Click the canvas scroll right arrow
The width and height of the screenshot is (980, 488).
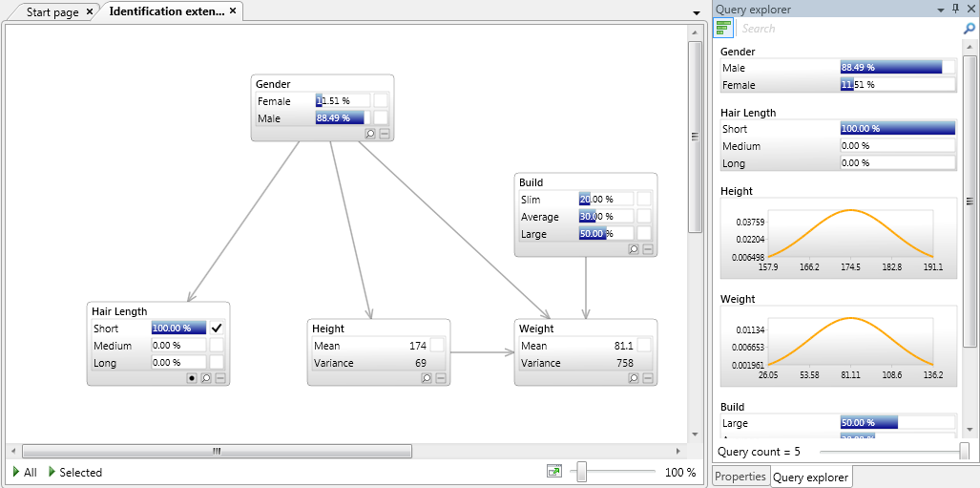tap(678, 451)
